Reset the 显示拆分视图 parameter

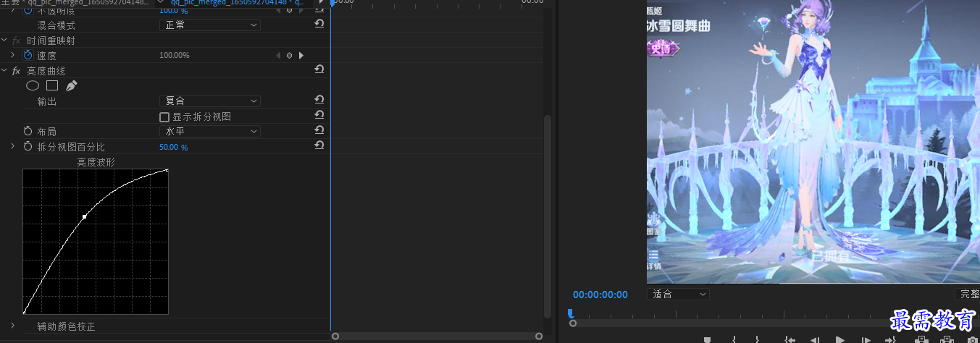319,116
